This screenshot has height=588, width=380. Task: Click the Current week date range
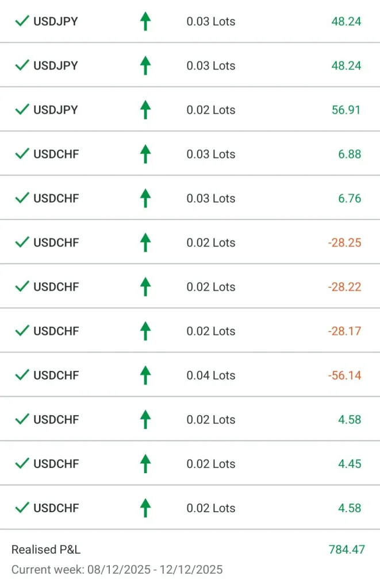(117, 570)
